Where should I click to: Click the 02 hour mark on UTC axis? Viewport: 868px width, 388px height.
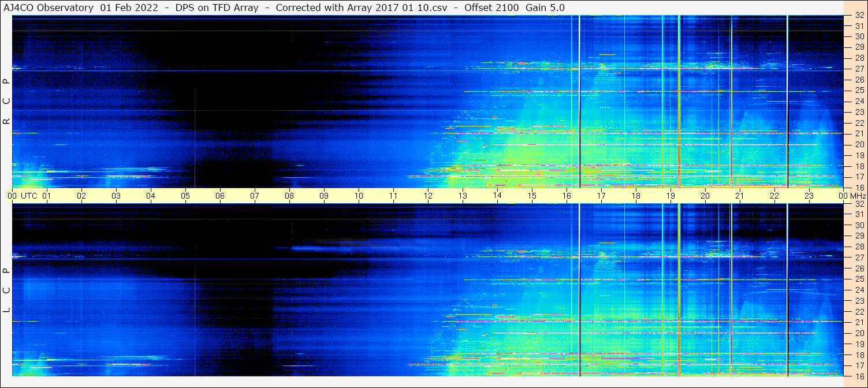coord(81,196)
